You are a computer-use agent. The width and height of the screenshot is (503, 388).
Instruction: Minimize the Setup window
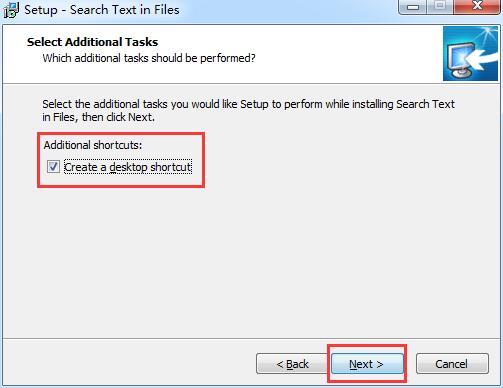coord(413,7)
